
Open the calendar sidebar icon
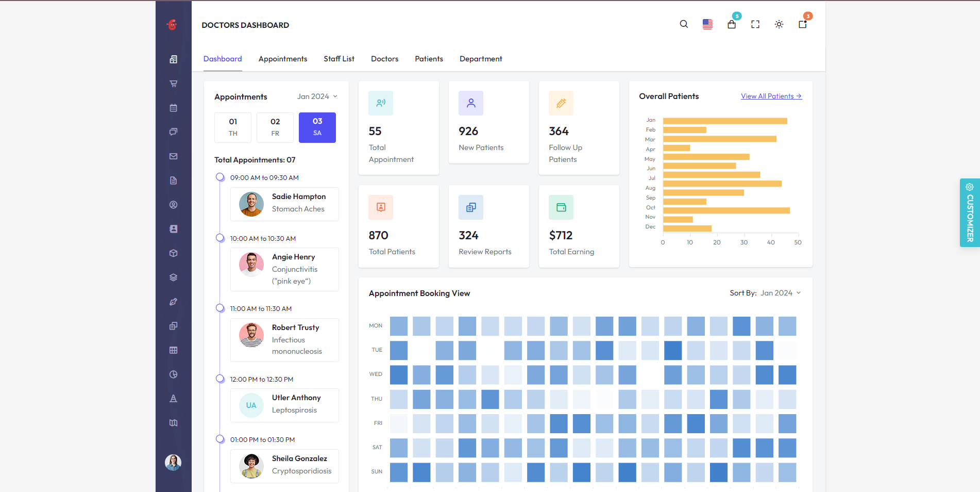[173, 108]
